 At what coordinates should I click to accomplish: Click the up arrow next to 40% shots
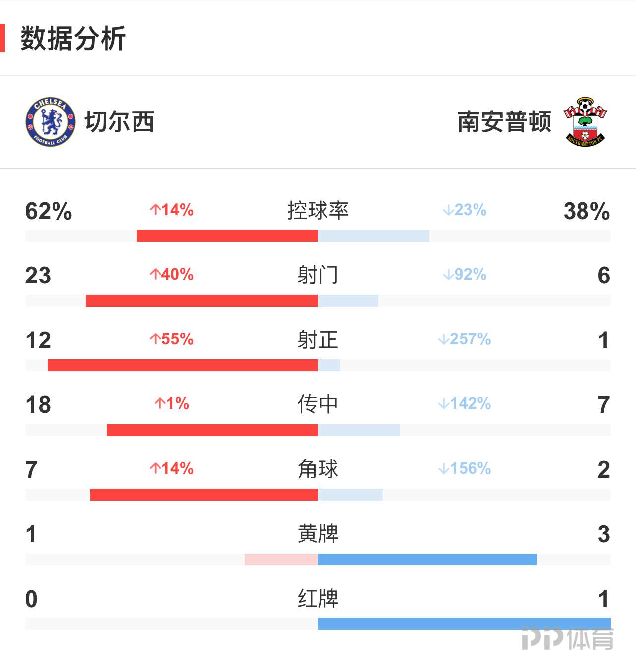coord(155,274)
